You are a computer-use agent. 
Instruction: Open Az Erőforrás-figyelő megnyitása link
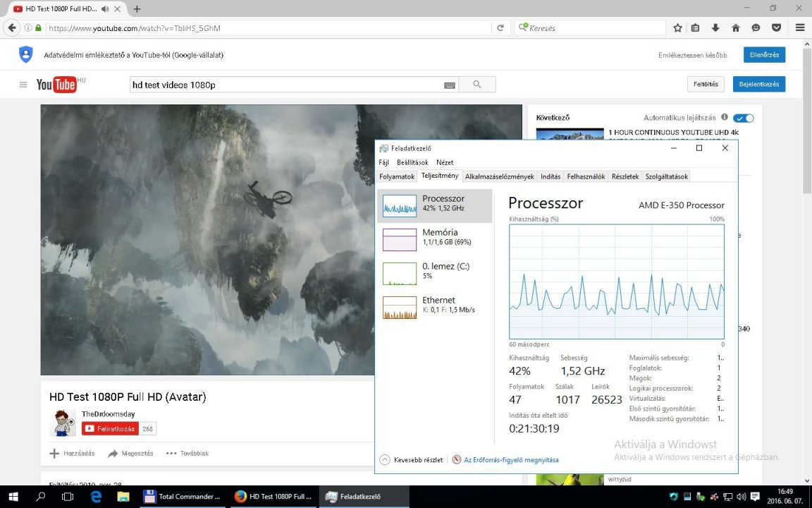(x=511, y=460)
